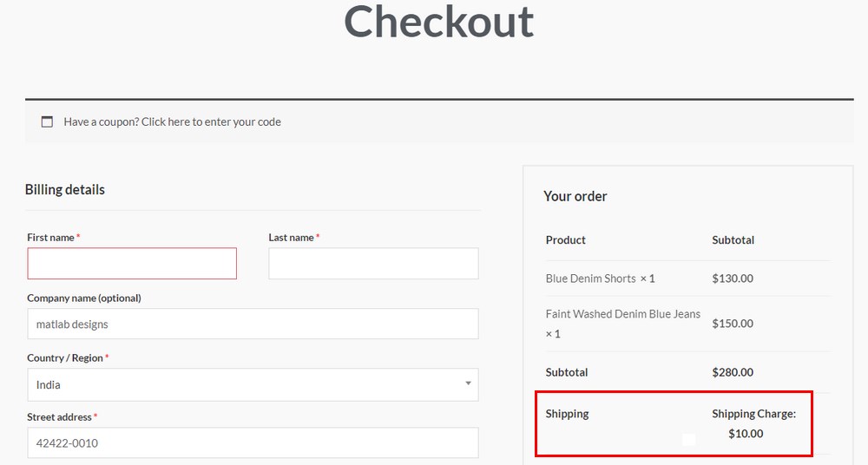Click the $130.00 subtotal value
Viewport: 868px width, 465px height.
click(733, 278)
